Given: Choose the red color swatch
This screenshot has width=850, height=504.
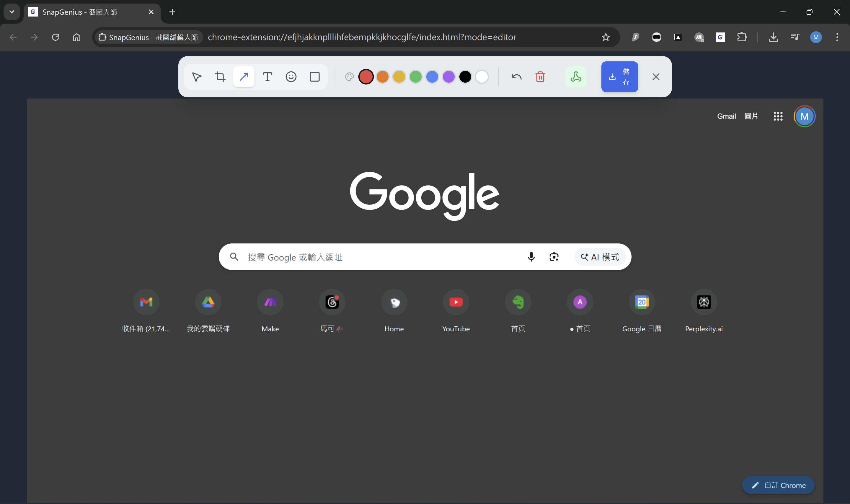Looking at the screenshot, I should pos(366,77).
